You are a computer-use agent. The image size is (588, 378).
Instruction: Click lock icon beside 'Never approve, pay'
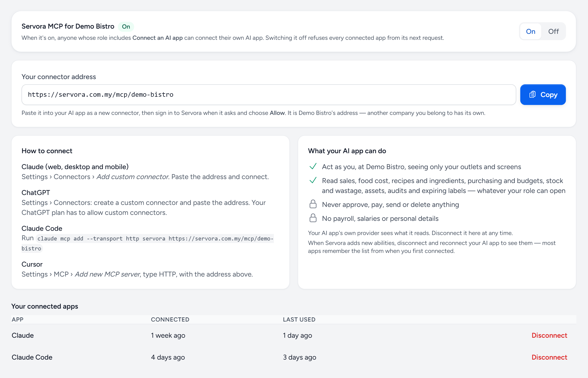313,204
